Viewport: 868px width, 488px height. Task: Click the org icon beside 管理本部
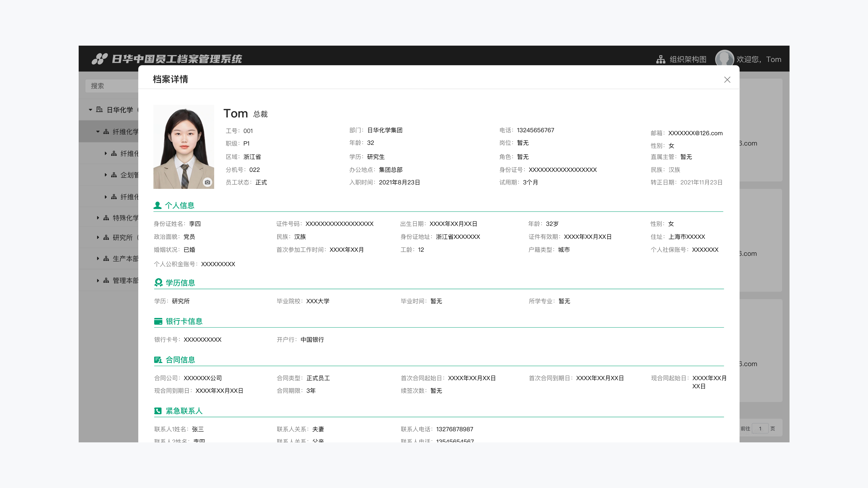point(106,281)
